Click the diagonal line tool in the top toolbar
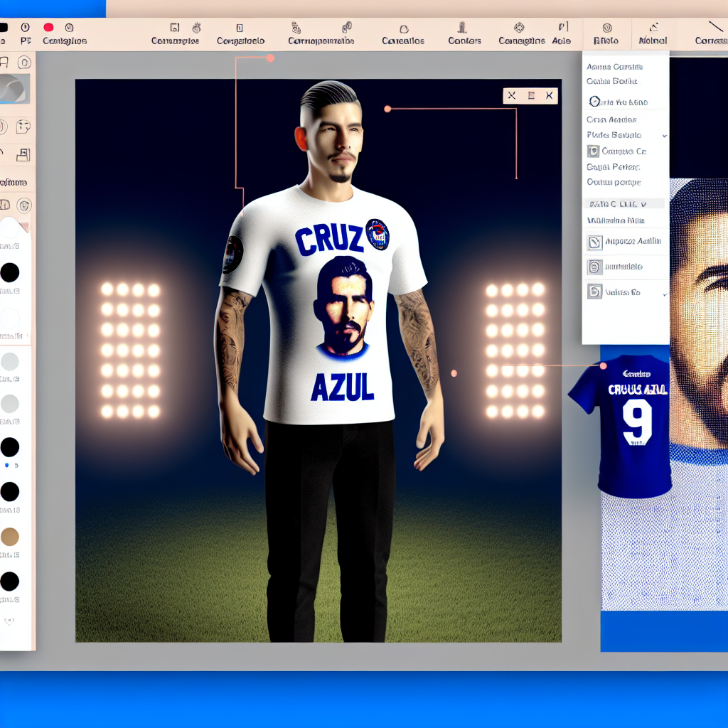 point(715,28)
